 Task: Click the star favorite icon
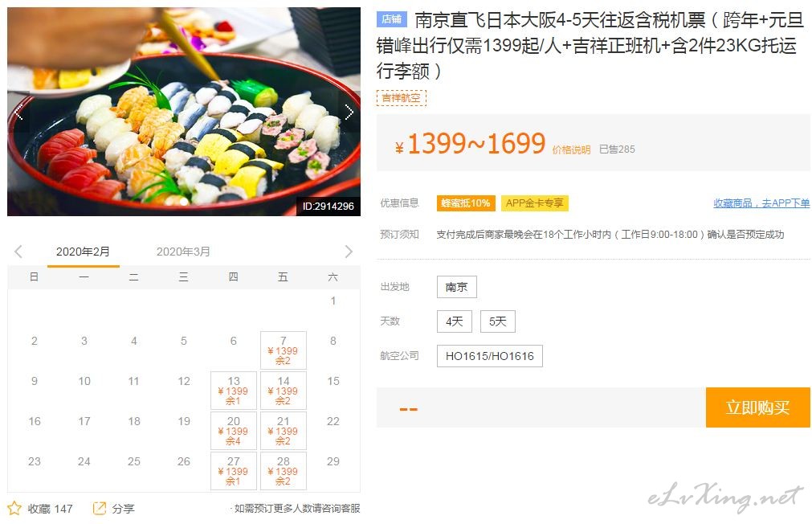click(14, 508)
